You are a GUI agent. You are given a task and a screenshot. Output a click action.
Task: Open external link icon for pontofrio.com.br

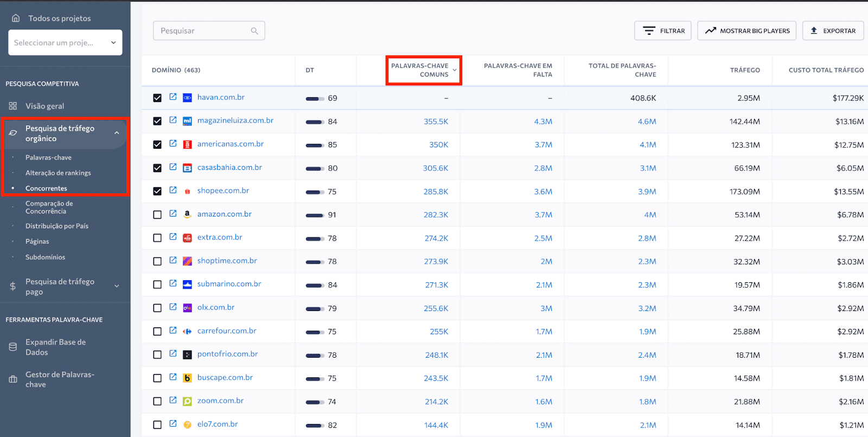(x=173, y=353)
